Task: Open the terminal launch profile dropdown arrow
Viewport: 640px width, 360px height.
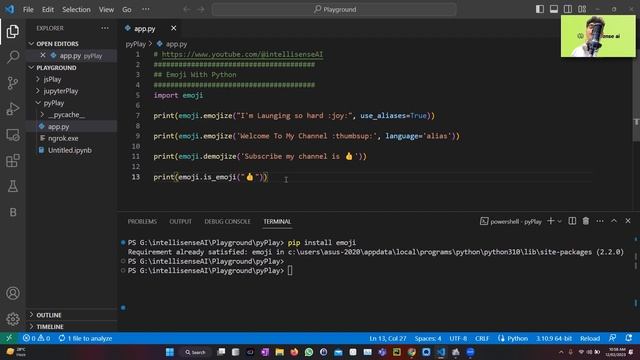Action: pos(560,221)
